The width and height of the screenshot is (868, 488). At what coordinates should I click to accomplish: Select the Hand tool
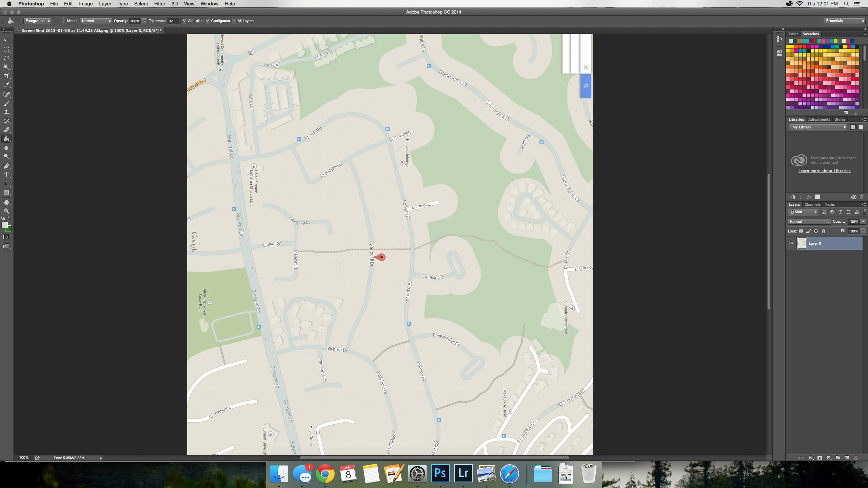point(6,202)
